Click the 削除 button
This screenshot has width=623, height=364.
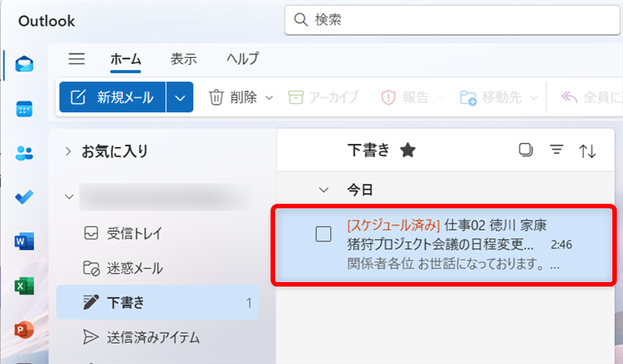[x=233, y=98]
